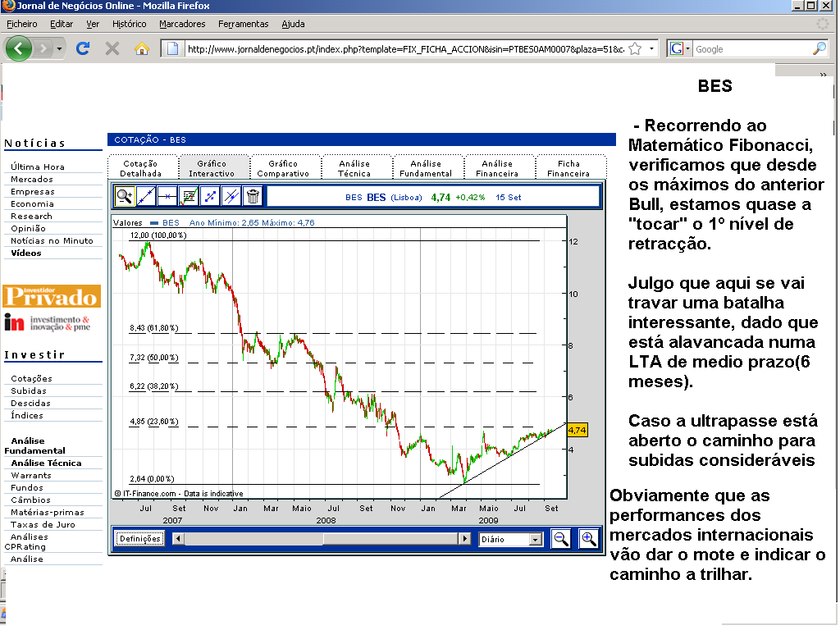The width and height of the screenshot is (840, 630).
Task: Open Fundos link
Action: (x=27, y=487)
